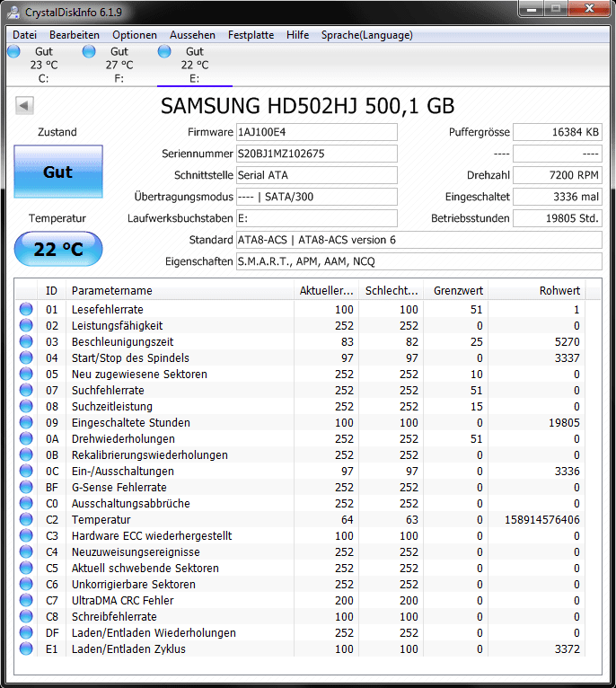Open the Festplatte menu
Screen dimensions: 616x688
point(251,35)
